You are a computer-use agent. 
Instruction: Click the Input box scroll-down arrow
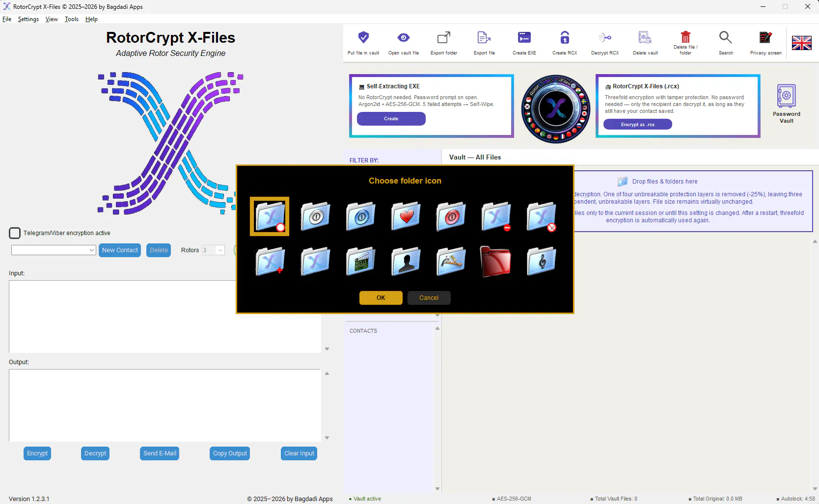click(x=327, y=349)
